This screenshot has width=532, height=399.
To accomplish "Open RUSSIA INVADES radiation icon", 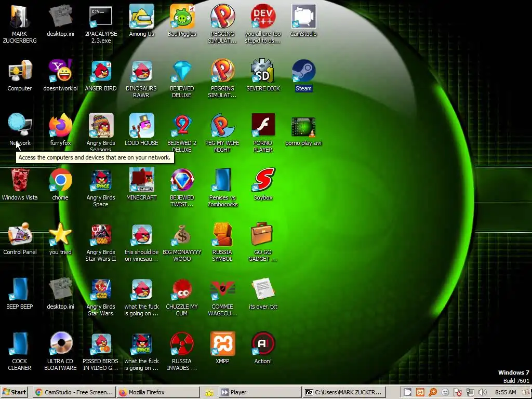I will [182, 344].
